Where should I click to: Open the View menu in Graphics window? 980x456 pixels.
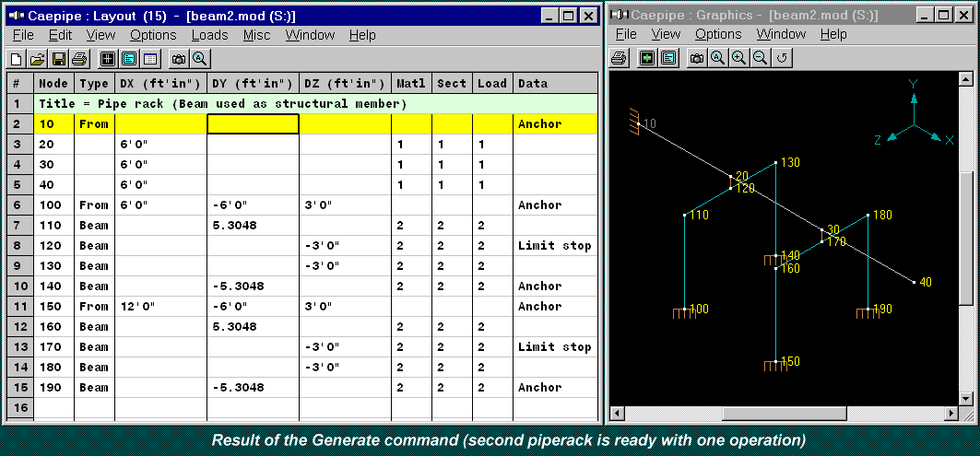point(666,34)
